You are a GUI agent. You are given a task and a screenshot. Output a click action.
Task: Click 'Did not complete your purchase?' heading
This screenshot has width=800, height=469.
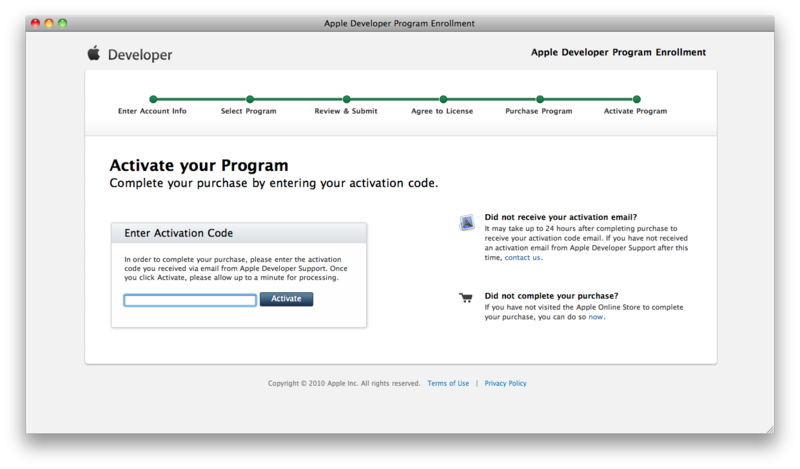point(551,296)
